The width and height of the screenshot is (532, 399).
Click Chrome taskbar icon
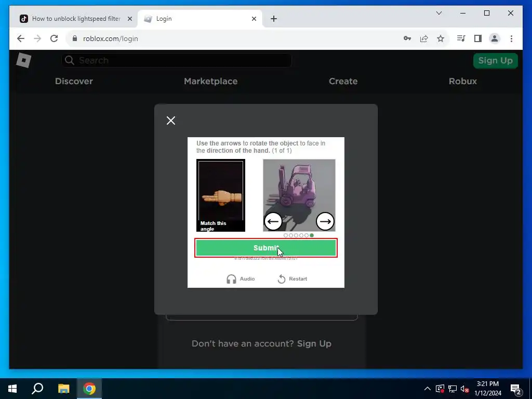[89, 389]
